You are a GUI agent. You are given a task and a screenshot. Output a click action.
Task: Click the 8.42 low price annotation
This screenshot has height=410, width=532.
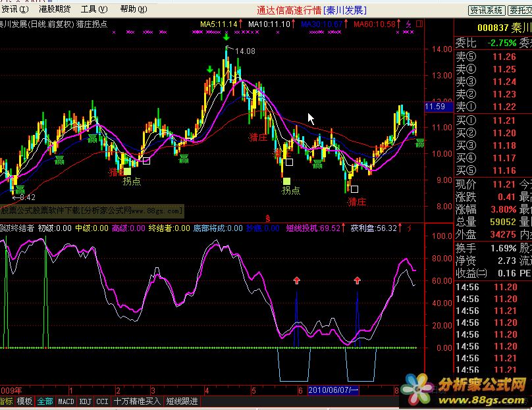[28, 197]
